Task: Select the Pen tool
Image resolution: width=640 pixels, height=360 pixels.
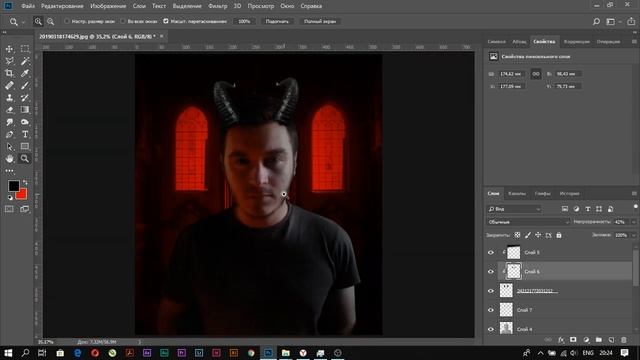Action: pyautogui.click(x=9, y=134)
